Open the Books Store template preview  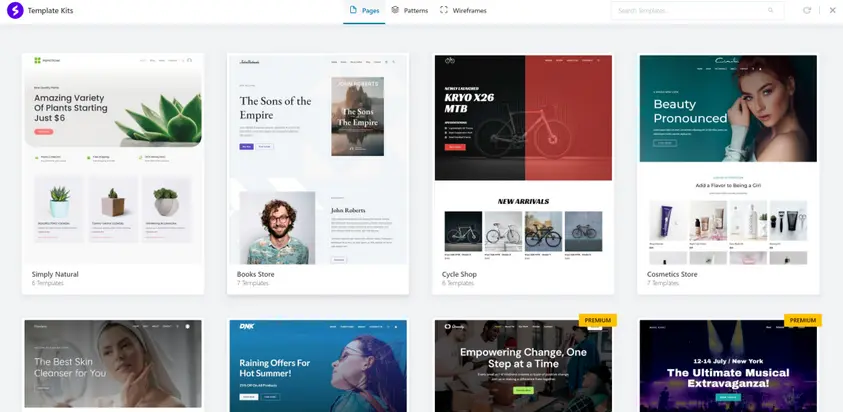click(x=318, y=158)
